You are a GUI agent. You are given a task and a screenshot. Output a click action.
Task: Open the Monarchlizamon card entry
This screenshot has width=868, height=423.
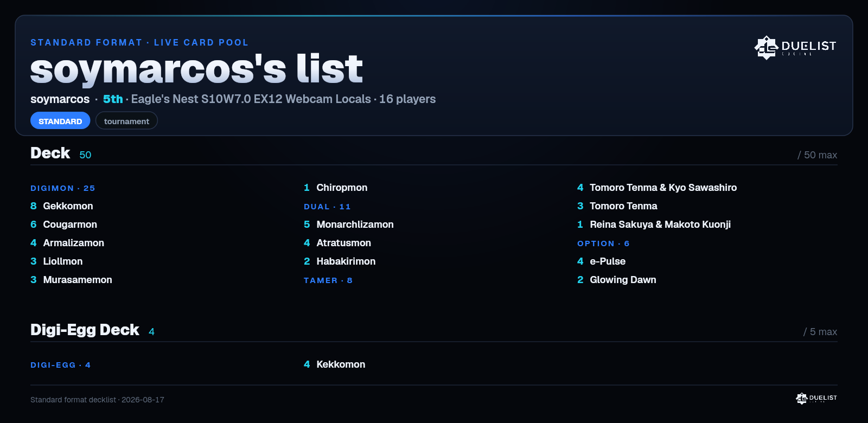tap(349, 225)
